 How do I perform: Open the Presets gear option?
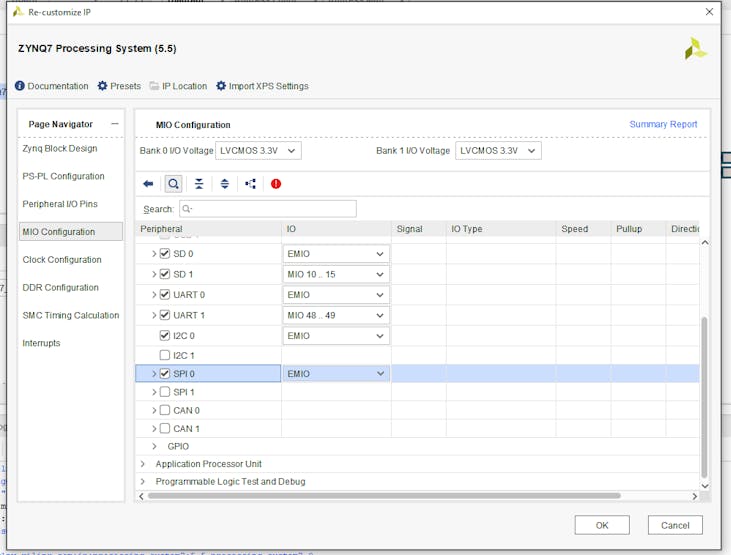pyautogui.click(x=119, y=86)
